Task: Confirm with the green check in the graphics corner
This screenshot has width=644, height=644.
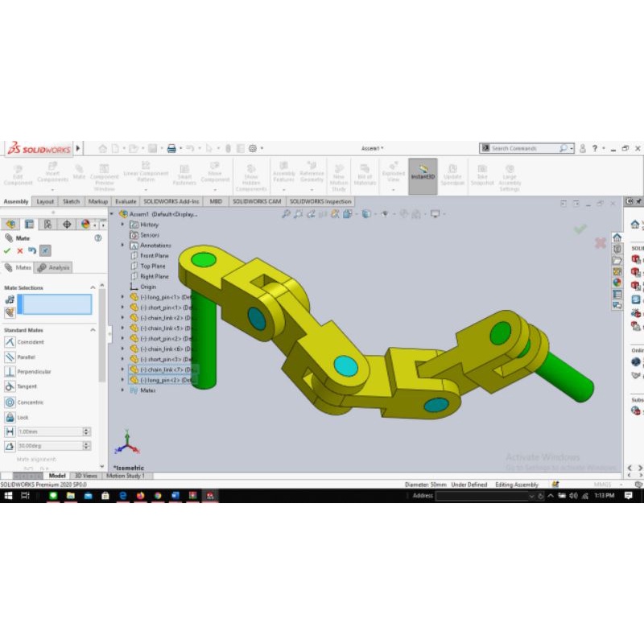Action: (x=580, y=229)
